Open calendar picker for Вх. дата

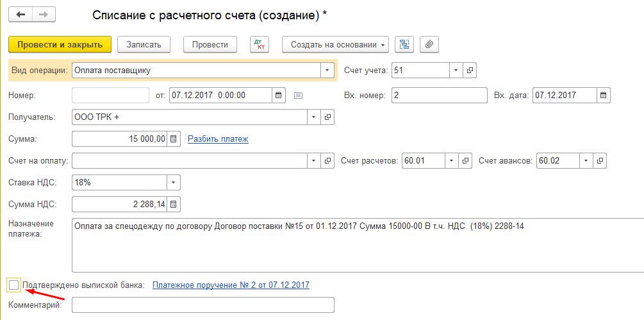(604, 96)
